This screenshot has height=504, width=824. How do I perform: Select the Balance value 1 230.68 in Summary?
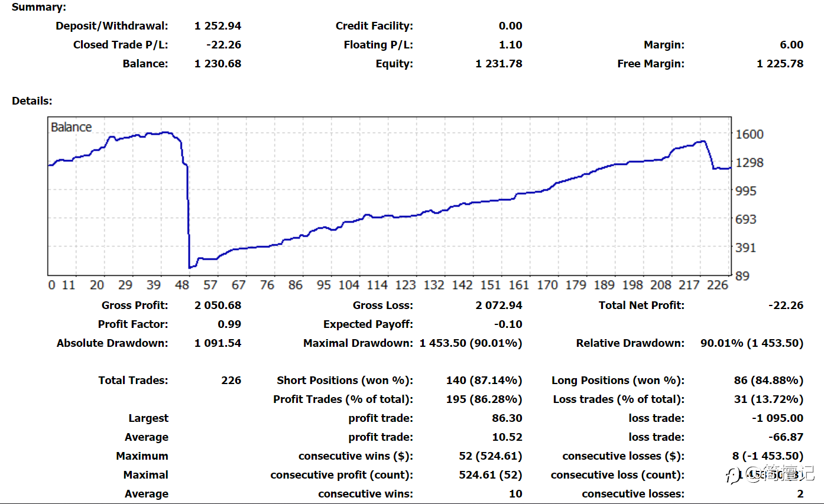coord(218,63)
